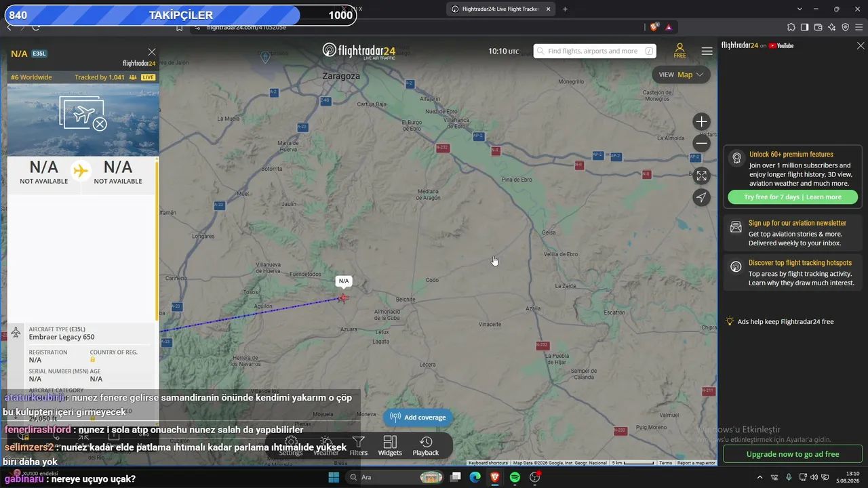
Task: Click the yellow airplane route icon
Action: tap(81, 171)
